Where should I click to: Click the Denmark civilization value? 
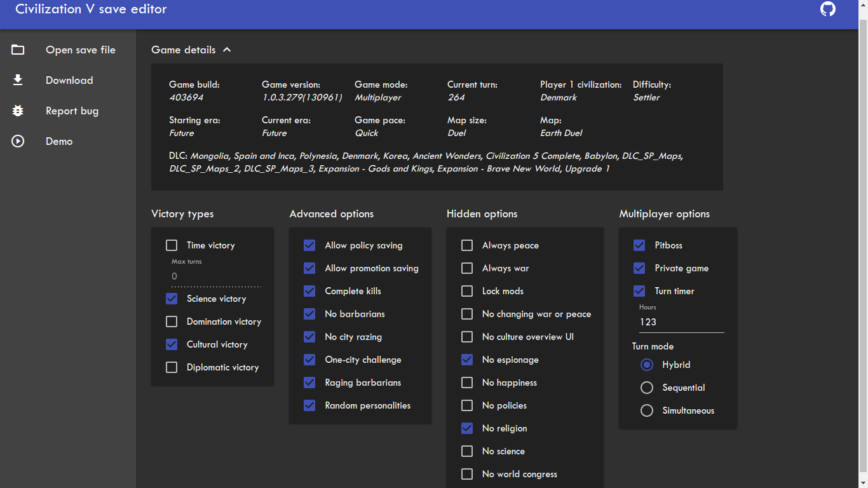559,97
